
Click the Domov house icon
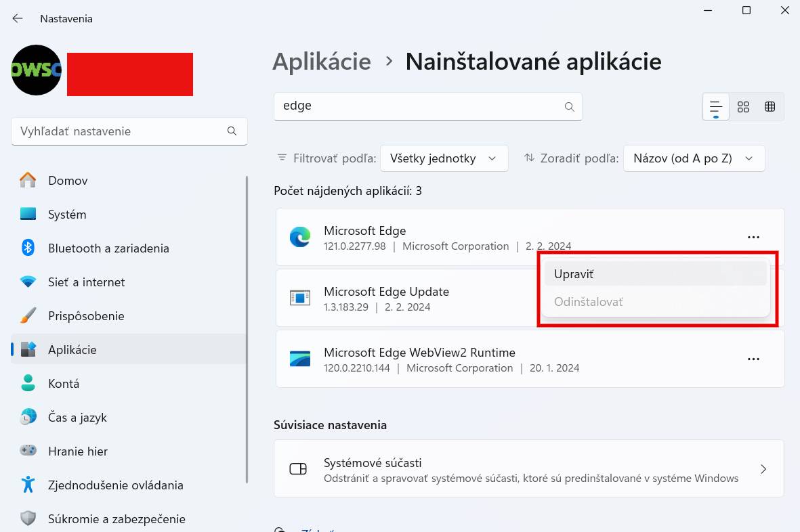click(28, 181)
